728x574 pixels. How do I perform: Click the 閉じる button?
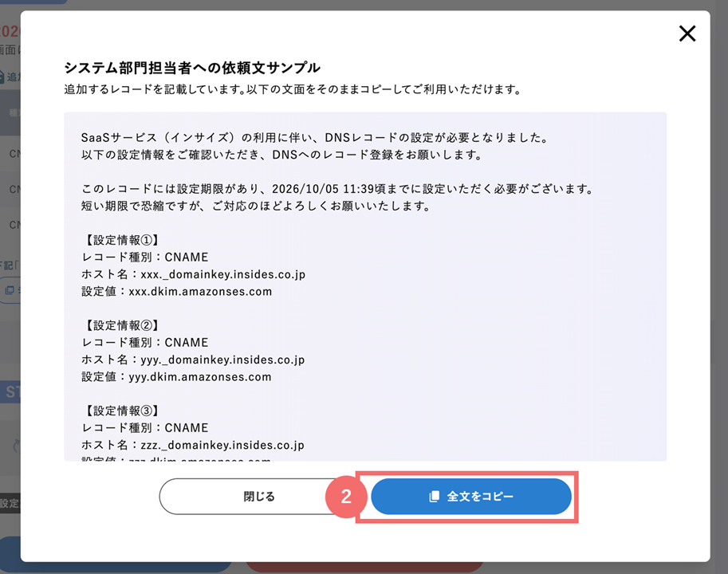click(x=259, y=497)
